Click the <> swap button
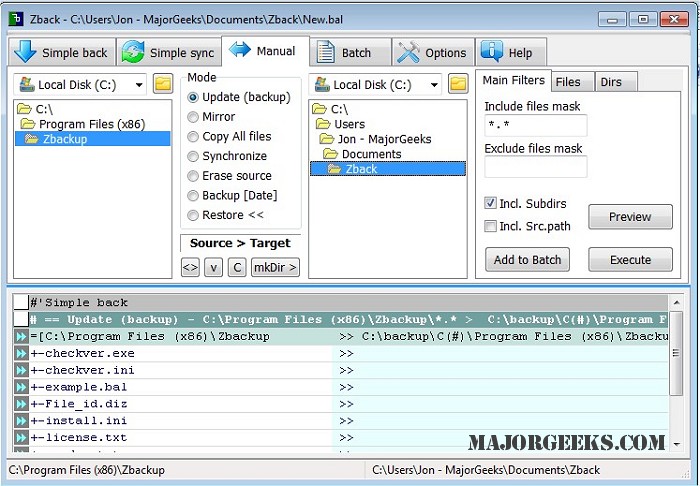This screenshot has width=700, height=486. pyautogui.click(x=190, y=267)
